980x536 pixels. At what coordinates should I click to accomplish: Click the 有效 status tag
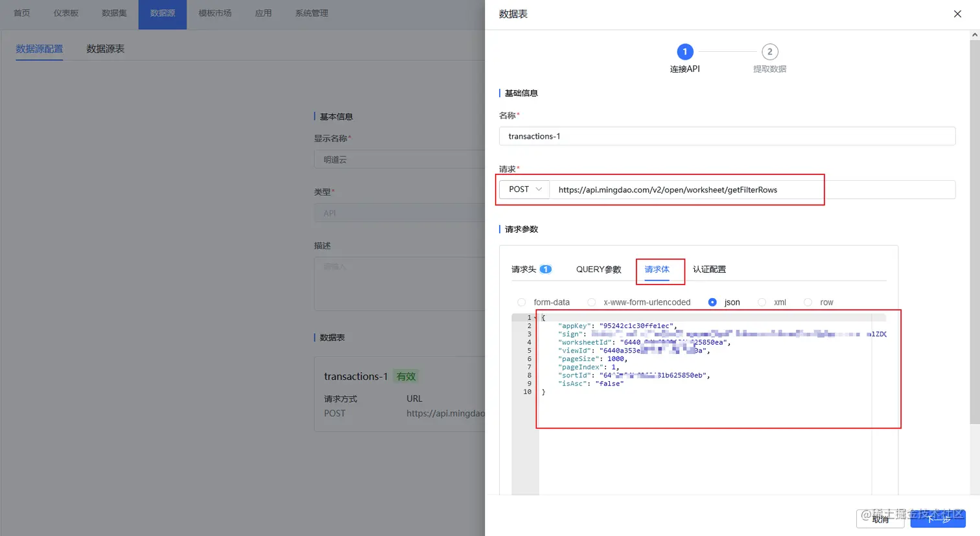pos(406,376)
